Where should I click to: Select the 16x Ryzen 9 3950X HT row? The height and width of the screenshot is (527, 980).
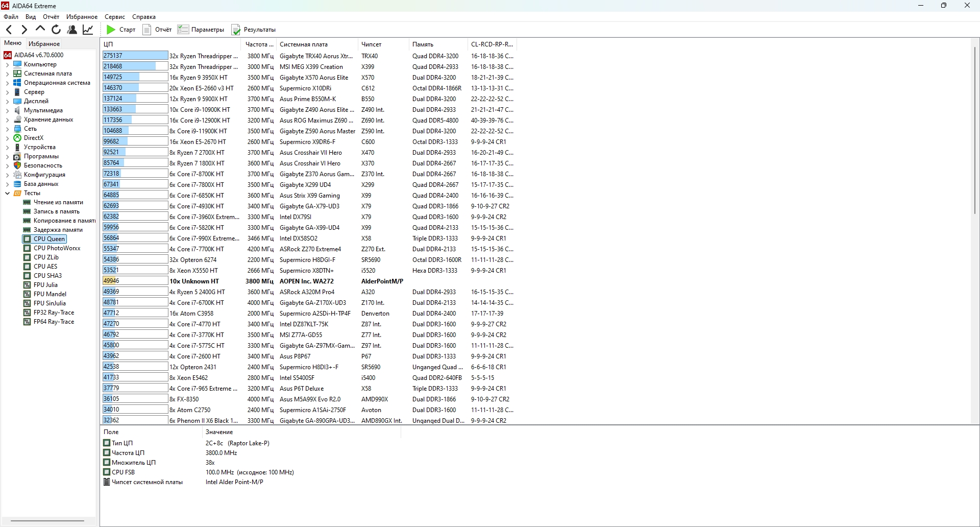pos(309,78)
